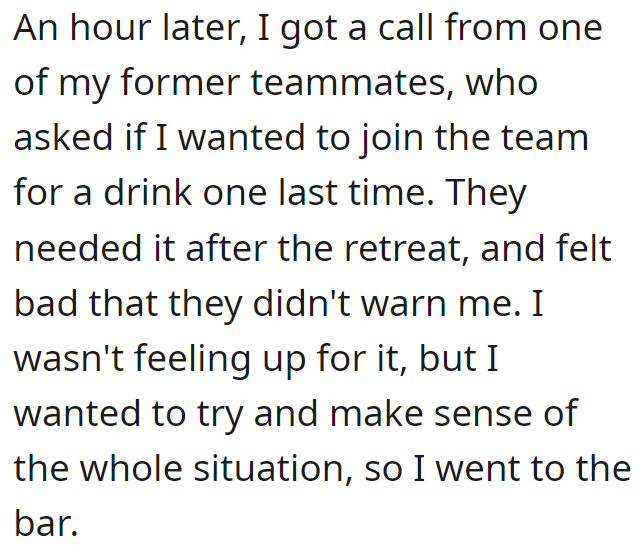Click the word "An" at paragraph start
644x554 pixels.
tap(36, 28)
